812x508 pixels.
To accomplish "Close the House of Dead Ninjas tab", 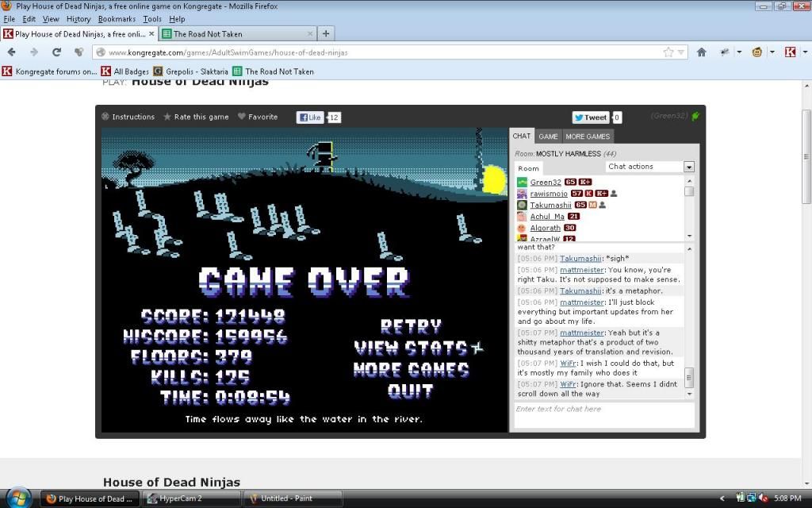I will tap(151, 33).
